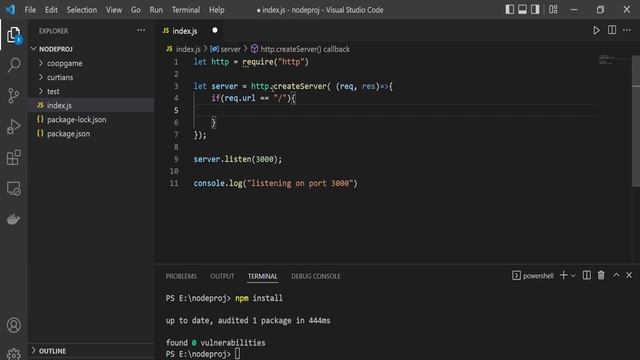This screenshot has width=640, height=360.
Task: Select the powershell terminal label
Action: tap(533, 276)
